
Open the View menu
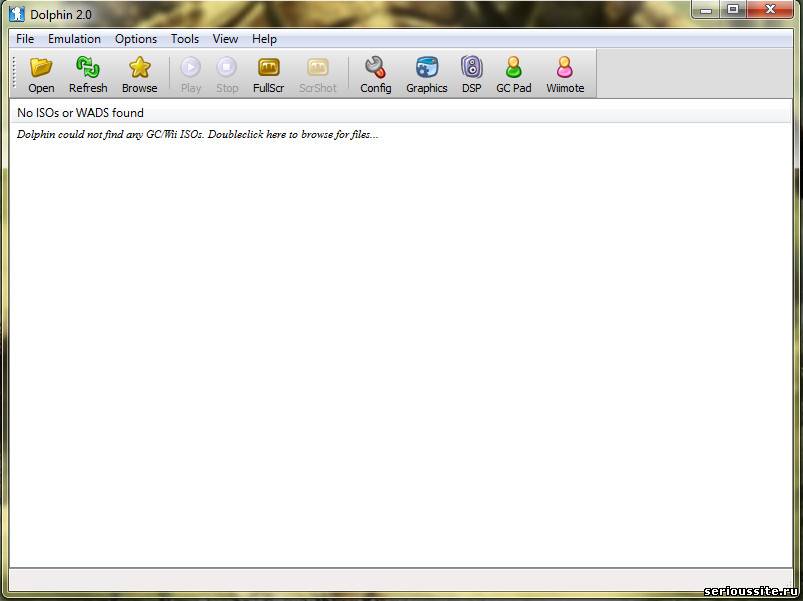(x=225, y=39)
